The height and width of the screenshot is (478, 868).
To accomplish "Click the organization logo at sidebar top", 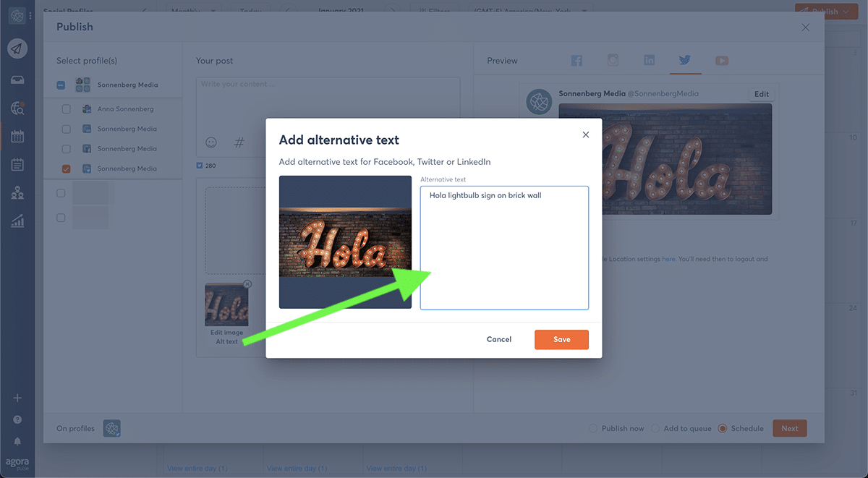I will tap(17, 15).
